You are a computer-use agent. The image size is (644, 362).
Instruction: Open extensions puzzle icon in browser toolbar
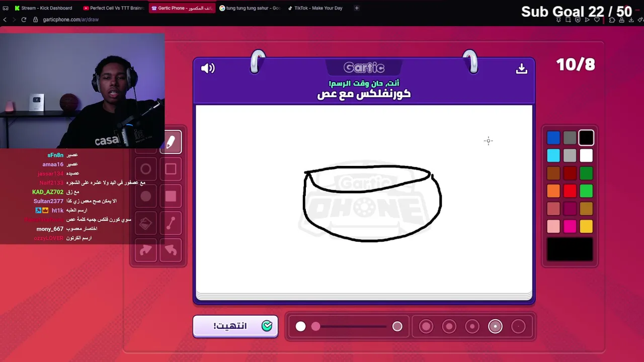pyautogui.click(x=612, y=20)
